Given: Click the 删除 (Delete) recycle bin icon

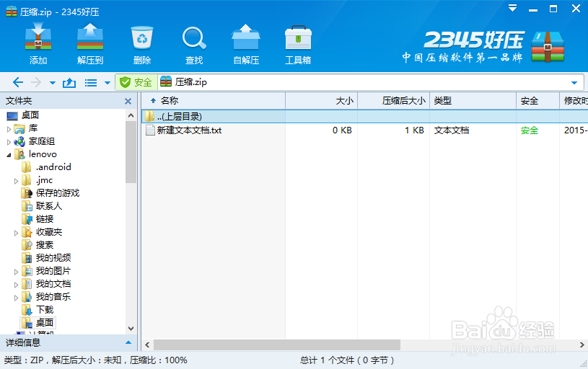Looking at the screenshot, I should [141, 43].
